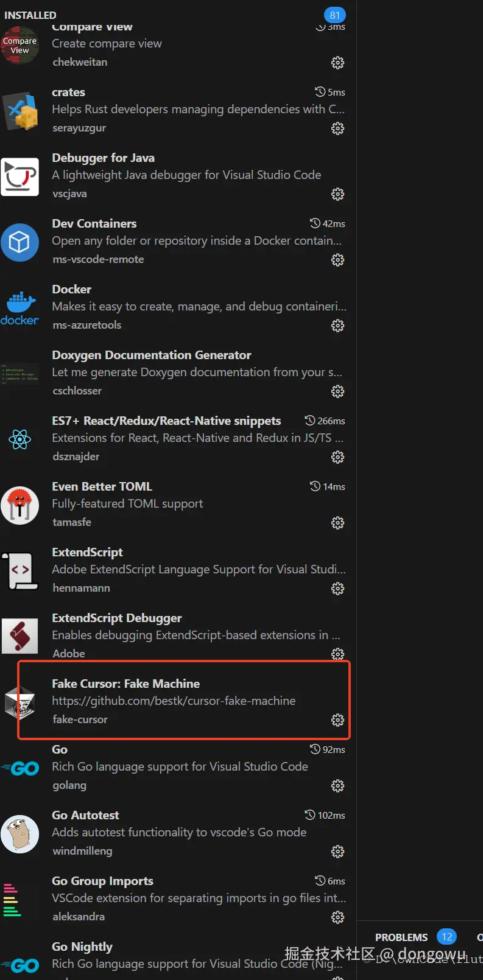
Task: Click the Fake Cursor troll-face icon
Action: point(20,702)
